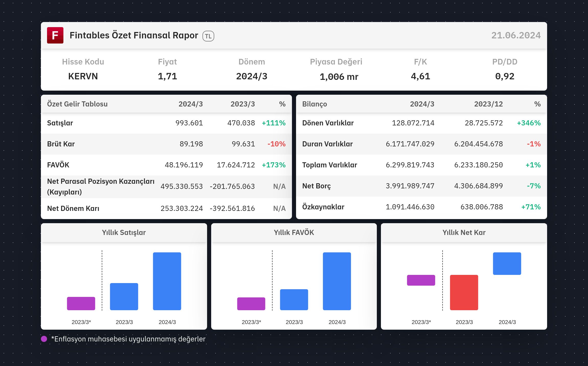
Task: Click the FAVÖK change +173%
Action: point(274,165)
